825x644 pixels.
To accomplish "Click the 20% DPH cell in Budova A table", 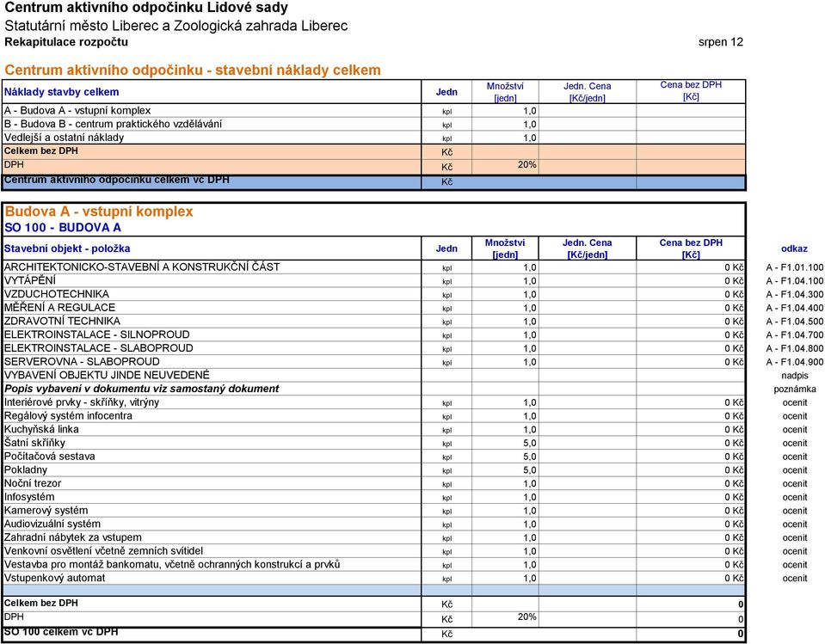I will [x=505, y=617].
